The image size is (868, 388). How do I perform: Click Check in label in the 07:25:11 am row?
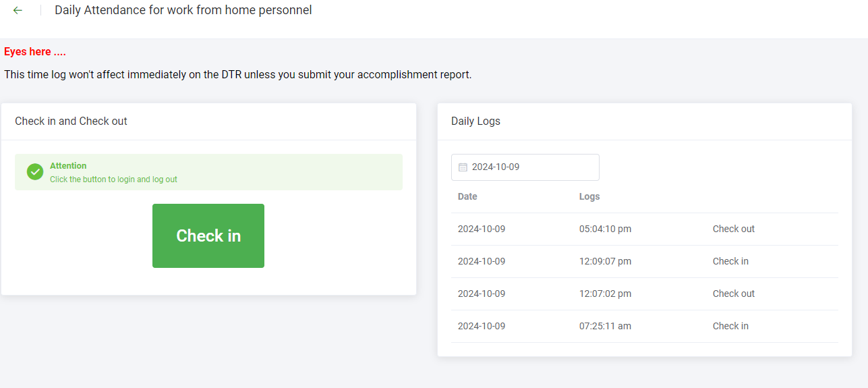pos(730,326)
